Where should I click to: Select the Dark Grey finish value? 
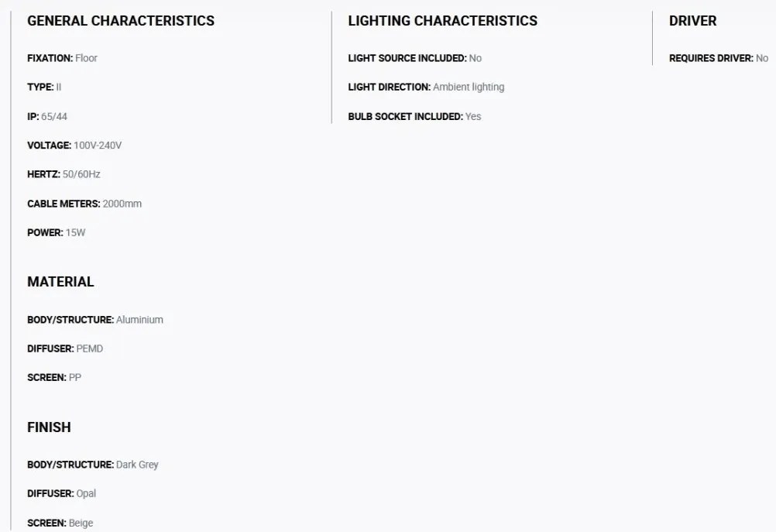137,465
